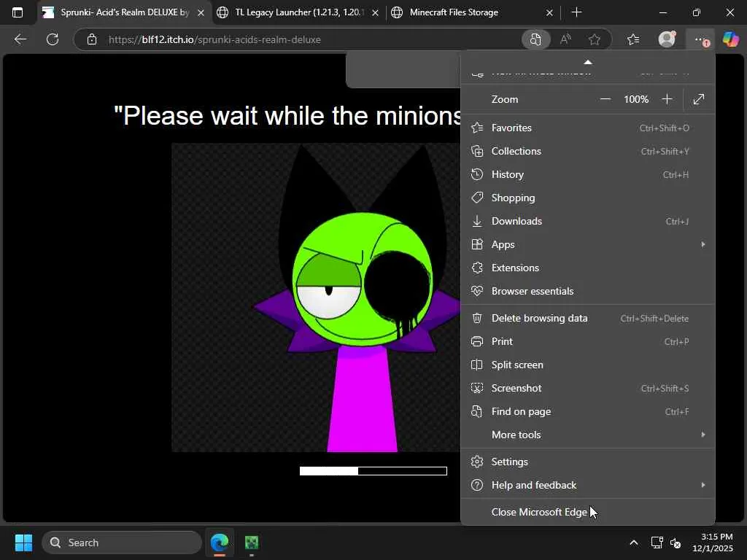Screen dimensions: 747x560
Task: Click the Apps grid icon
Action: 477,244
